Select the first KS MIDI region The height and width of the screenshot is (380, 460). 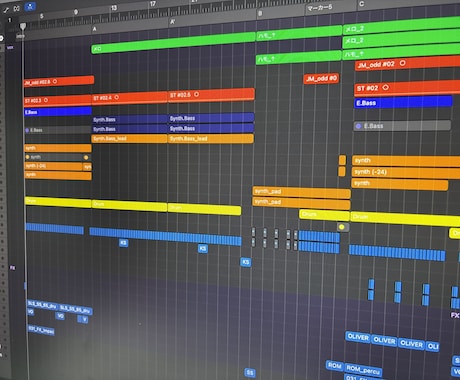point(123,243)
